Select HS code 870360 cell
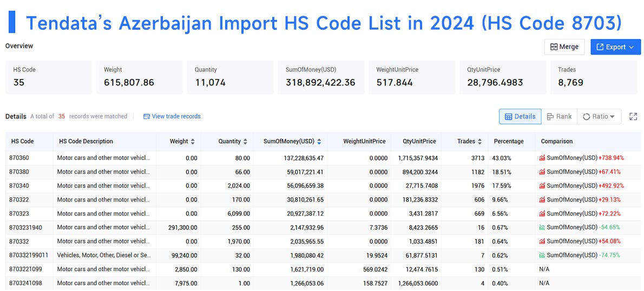The image size is (644, 291). (18, 158)
